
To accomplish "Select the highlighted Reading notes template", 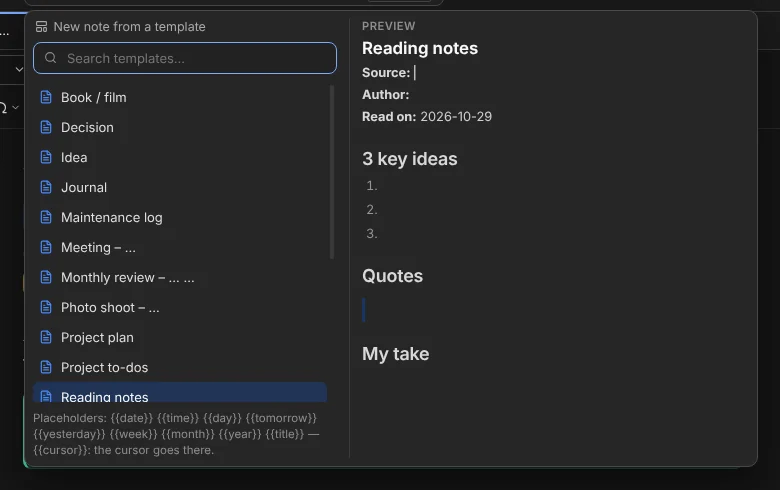I will point(180,392).
